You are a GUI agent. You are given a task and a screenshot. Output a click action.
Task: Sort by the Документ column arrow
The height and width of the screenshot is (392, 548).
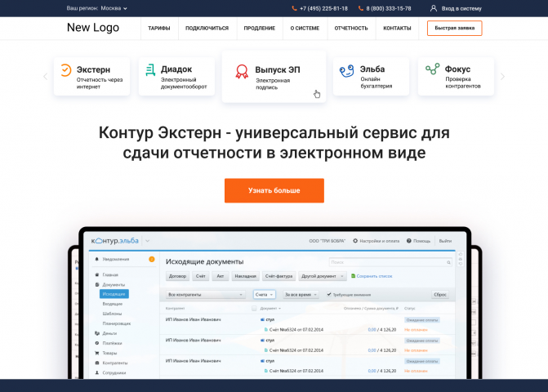pyautogui.click(x=279, y=309)
